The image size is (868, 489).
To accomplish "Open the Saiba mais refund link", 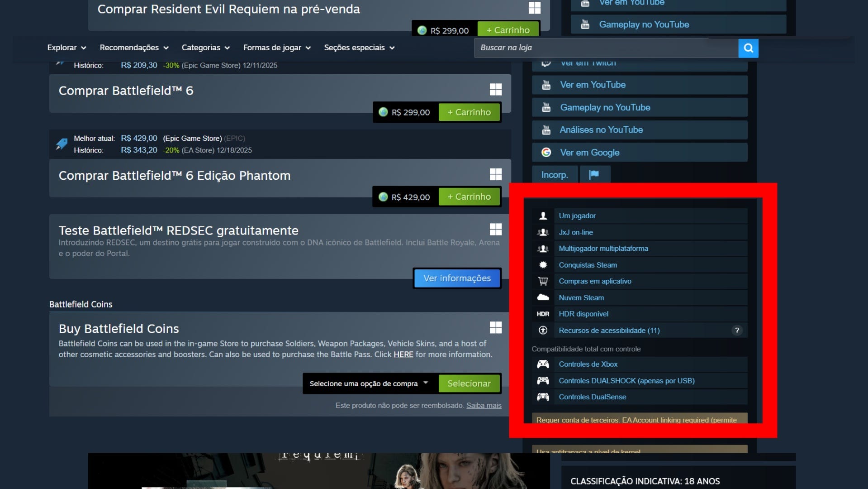I will coord(484,405).
